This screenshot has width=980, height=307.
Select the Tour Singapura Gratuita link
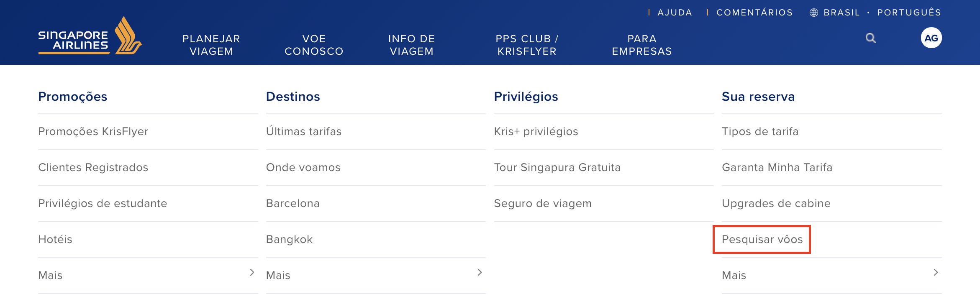click(x=557, y=167)
